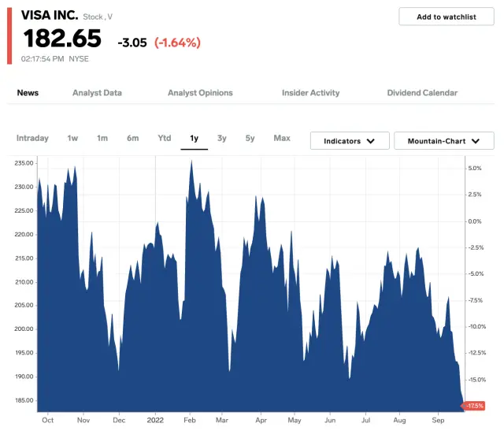Select the Max chart range
The width and height of the screenshot is (504, 442).
point(281,139)
